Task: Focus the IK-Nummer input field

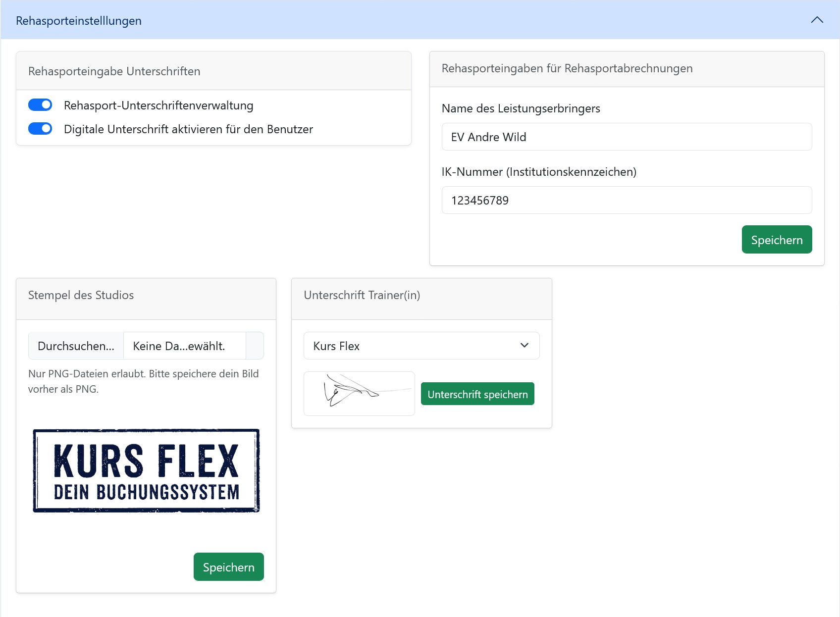Action: tap(627, 200)
